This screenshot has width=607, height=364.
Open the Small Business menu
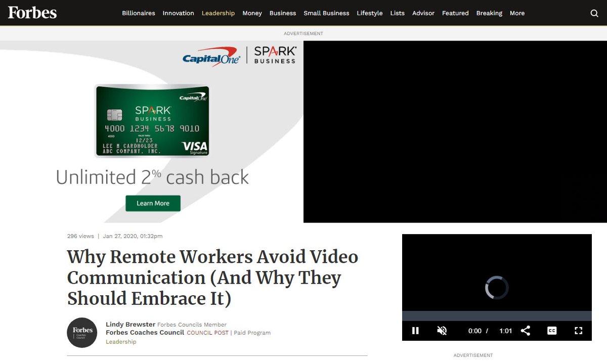[326, 13]
